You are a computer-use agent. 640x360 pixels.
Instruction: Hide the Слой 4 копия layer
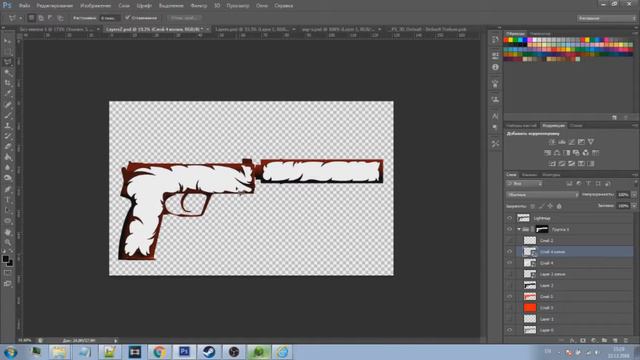point(509,252)
